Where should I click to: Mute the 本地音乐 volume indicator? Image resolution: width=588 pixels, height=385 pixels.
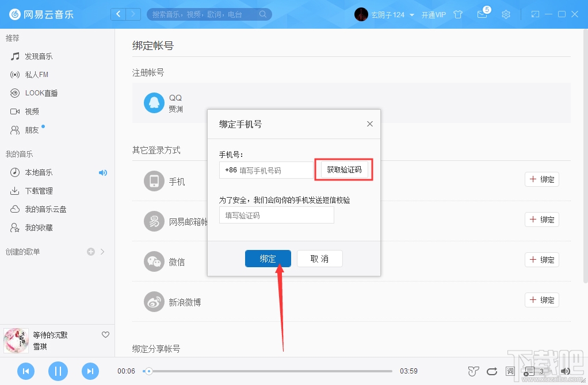(x=104, y=172)
